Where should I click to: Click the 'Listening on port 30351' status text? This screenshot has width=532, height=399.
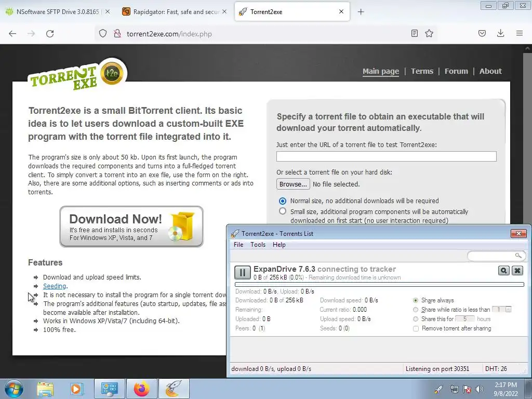click(437, 369)
